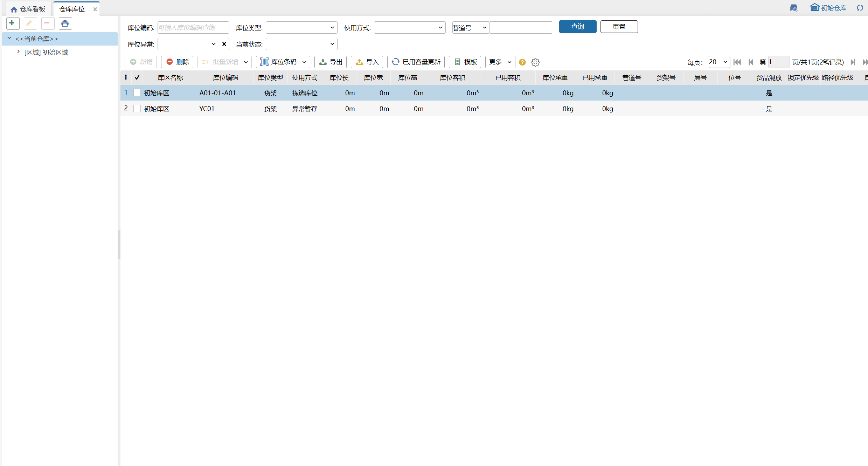Click the 导出 export button
Viewport: 868px width, 466px height.
tap(331, 62)
